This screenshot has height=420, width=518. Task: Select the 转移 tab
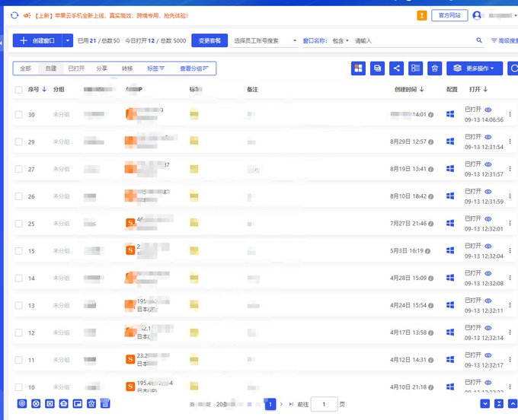pyautogui.click(x=127, y=68)
